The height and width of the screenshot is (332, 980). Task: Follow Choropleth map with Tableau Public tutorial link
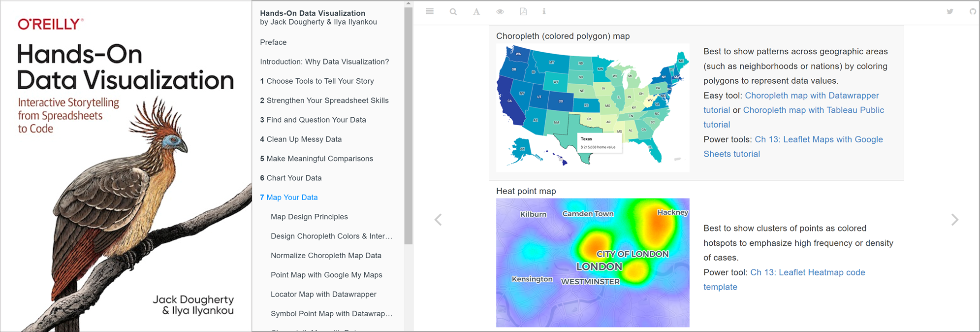[813, 110]
